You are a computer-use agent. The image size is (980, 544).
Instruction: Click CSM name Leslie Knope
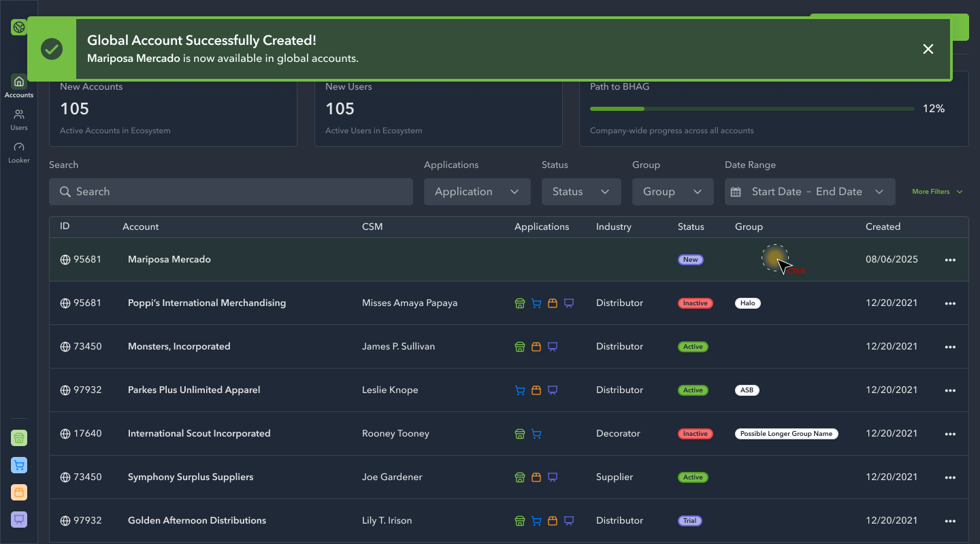pos(390,390)
